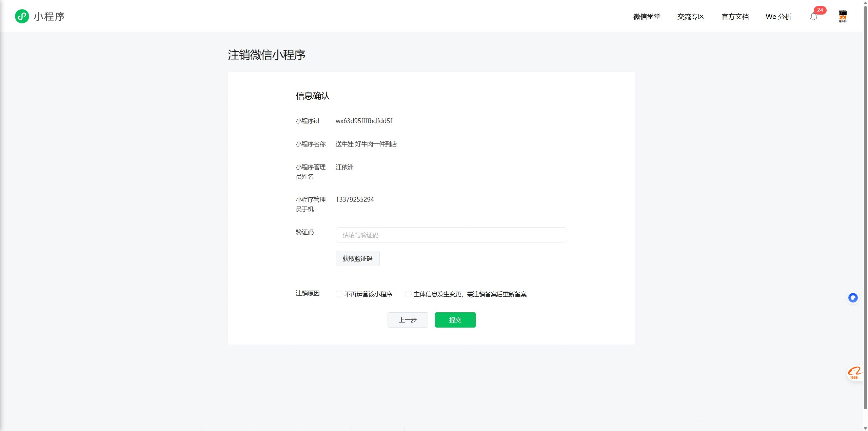Submit with the green 提交 button

pyautogui.click(x=455, y=320)
